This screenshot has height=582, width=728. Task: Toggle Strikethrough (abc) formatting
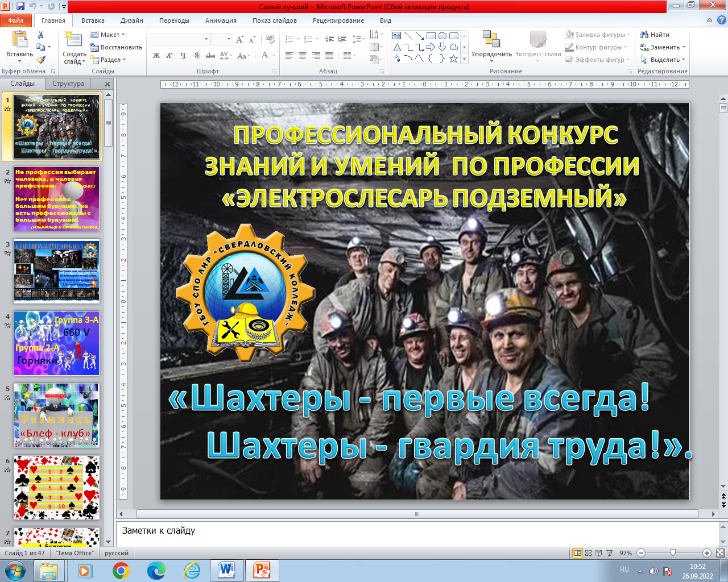coord(210,56)
